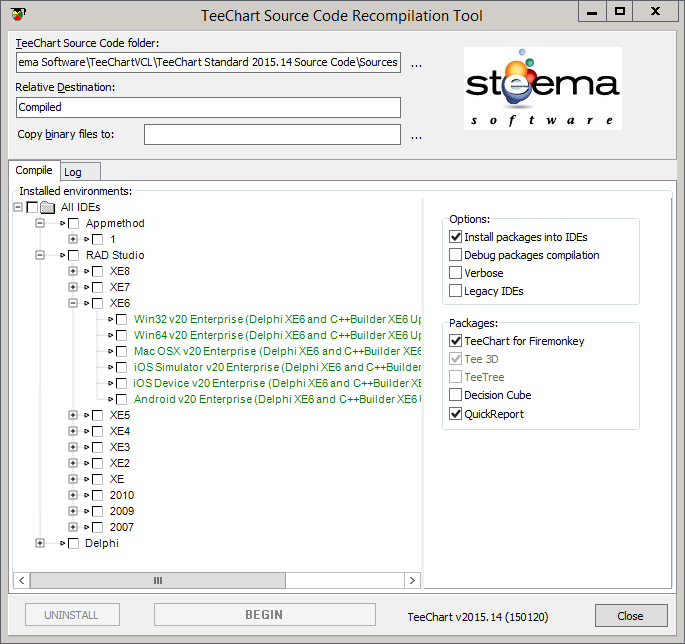Switch to the Log tab
Screen dimensions: 685x644
coord(80,172)
